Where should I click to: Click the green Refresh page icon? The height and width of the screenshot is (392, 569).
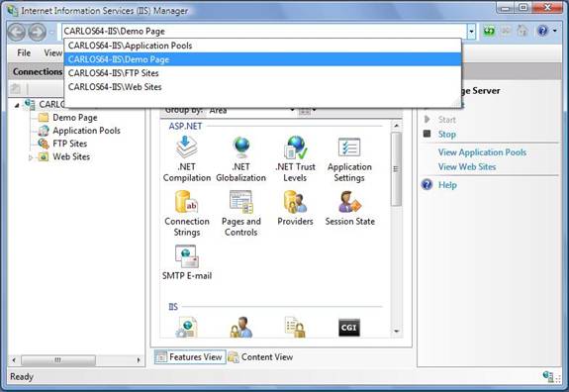(489, 32)
